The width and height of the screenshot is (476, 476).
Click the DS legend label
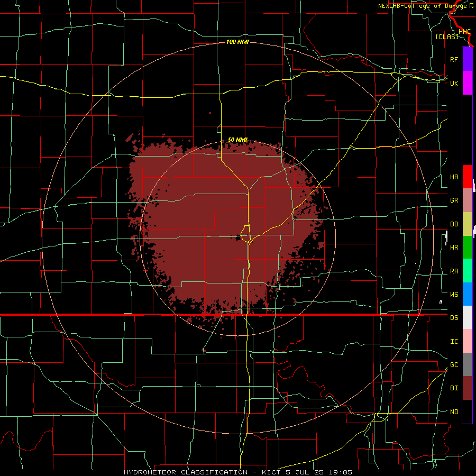(454, 318)
